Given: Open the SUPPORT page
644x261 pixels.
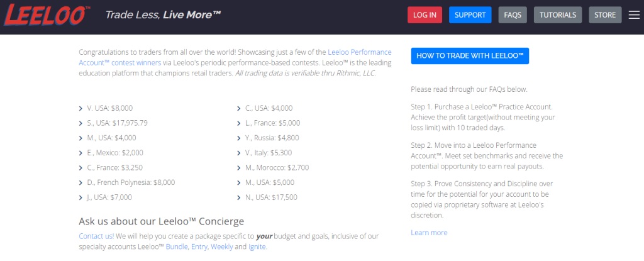Looking at the screenshot, I should pos(470,15).
